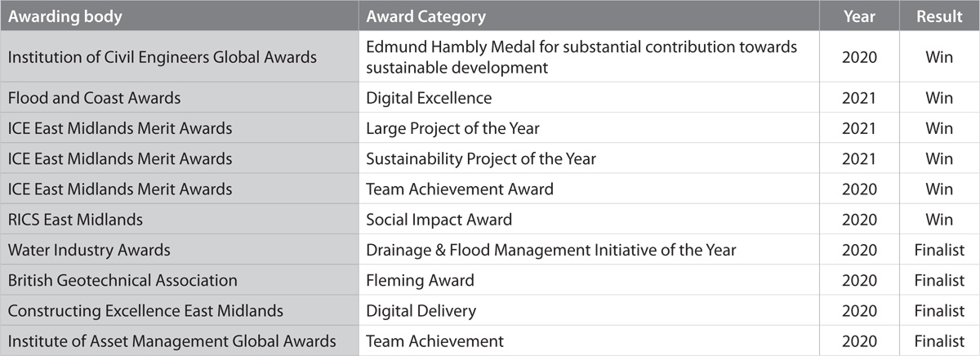Select the Digital Excellence cell
980x356 pixels.
click(429, 98)
